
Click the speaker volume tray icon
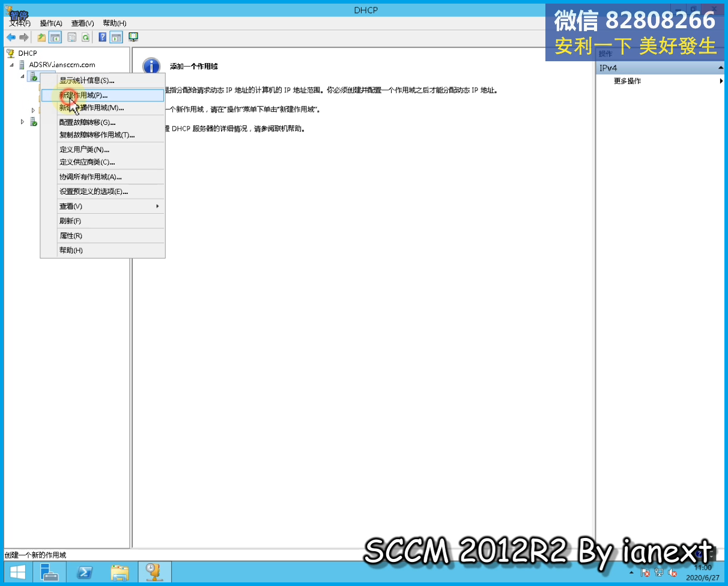[x=673, y=573]
